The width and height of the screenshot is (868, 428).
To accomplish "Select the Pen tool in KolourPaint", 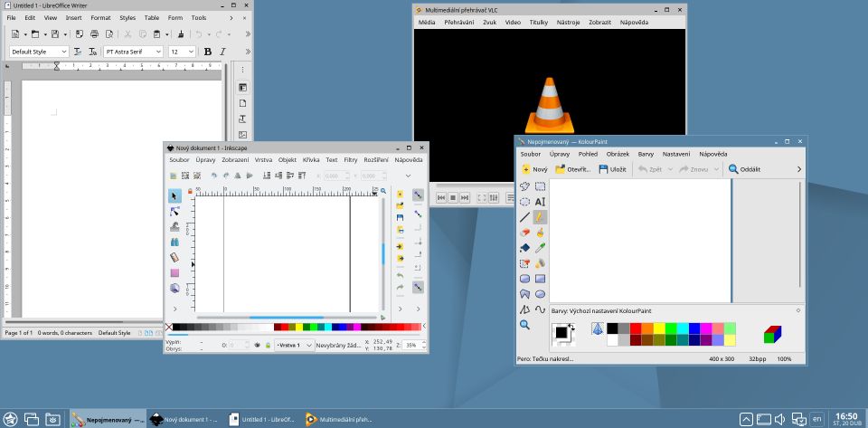I will [x=540, y=217].
